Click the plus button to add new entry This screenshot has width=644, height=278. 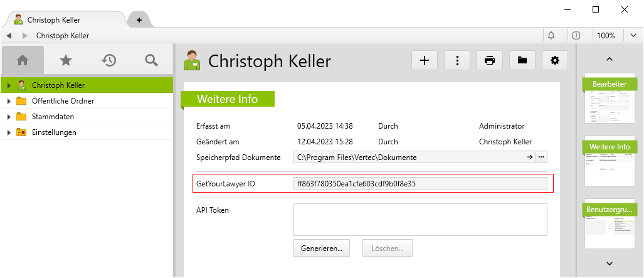click(425, 60)
